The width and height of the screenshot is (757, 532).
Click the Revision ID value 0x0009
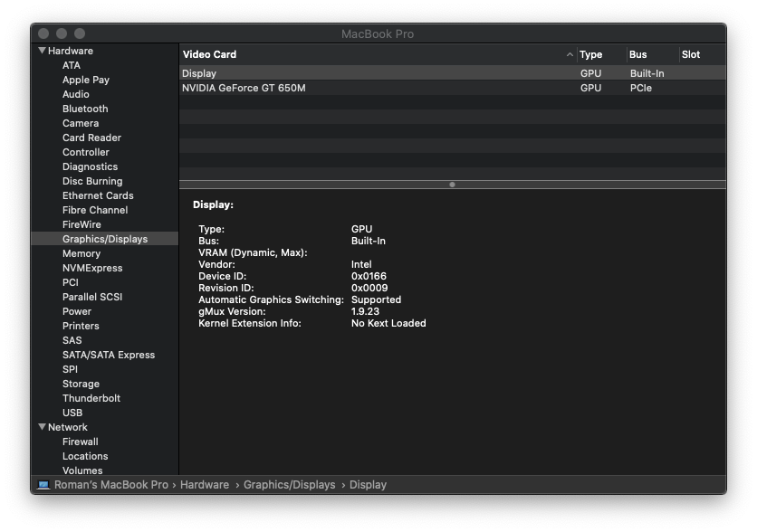pos(369,288)
